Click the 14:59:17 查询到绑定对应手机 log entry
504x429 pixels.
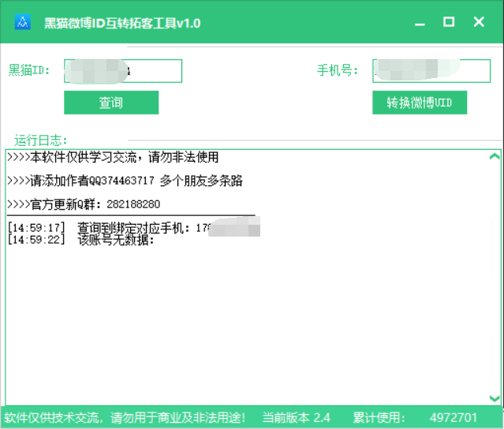click(x=110, y=229)
